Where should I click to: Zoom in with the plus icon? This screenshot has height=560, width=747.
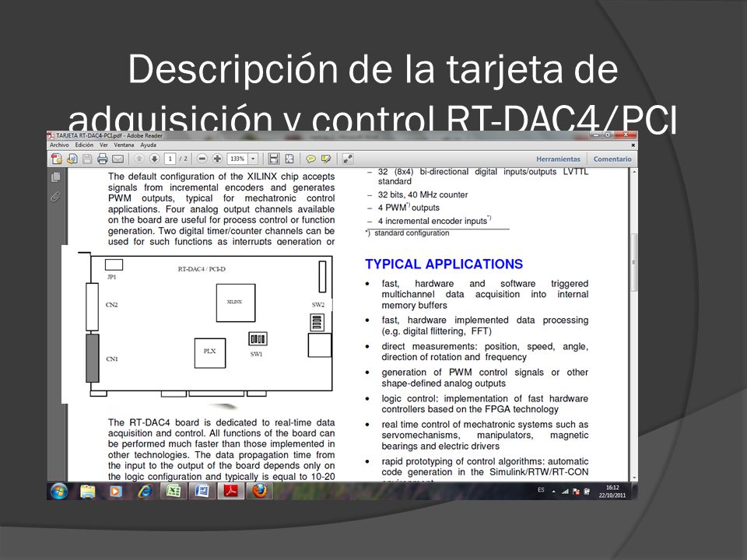click(x=217, y=159)
